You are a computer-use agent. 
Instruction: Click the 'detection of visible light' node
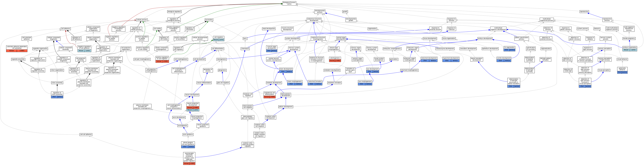pos(568,70)
